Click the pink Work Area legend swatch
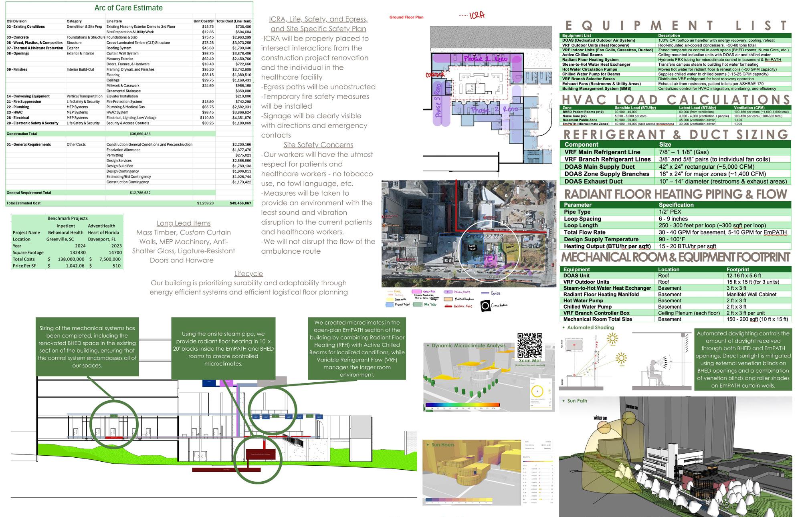 click(416, 292)
